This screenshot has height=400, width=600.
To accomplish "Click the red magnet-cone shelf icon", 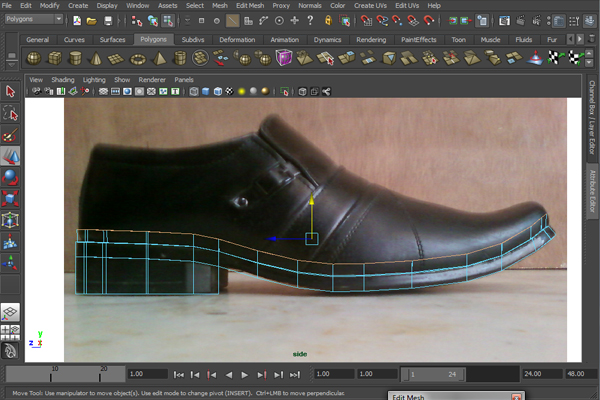I will [535, 58].
